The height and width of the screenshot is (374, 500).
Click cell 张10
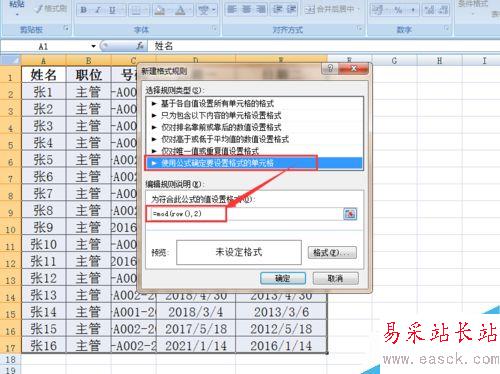pyautogui.click(x=43, y=244)
